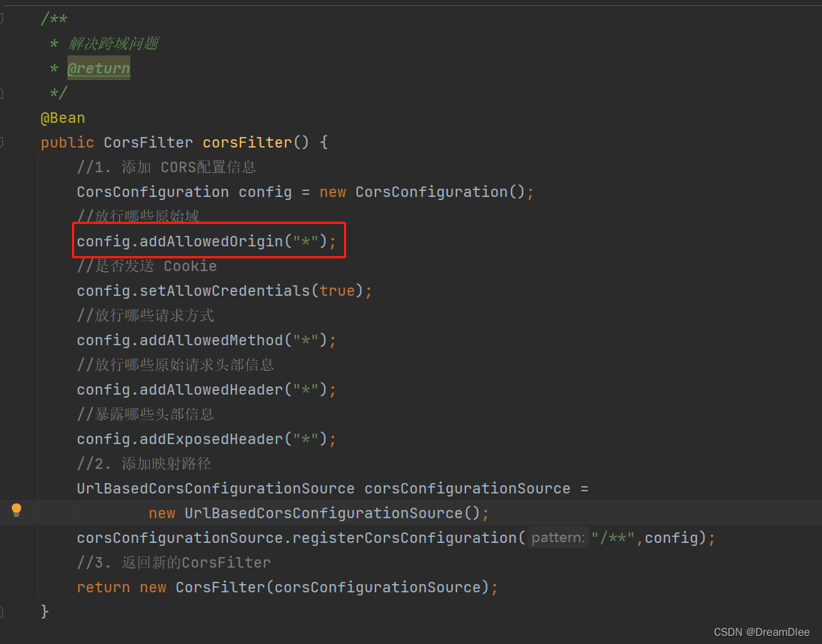Image resolution: width=822 pixels, height=644 pixels.
Task: Click the UrlBasedCorsConfigurationSource class name
Action: coord(214,487)
